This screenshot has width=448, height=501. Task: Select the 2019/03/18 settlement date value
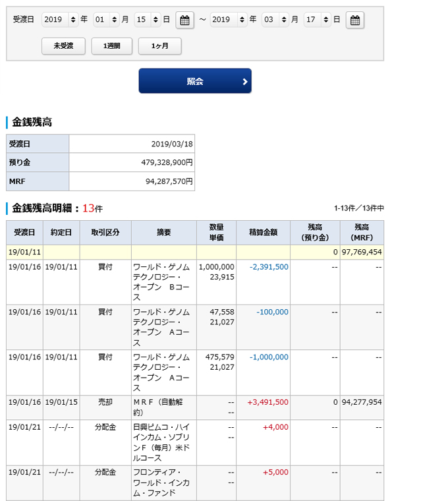point(172,144)
